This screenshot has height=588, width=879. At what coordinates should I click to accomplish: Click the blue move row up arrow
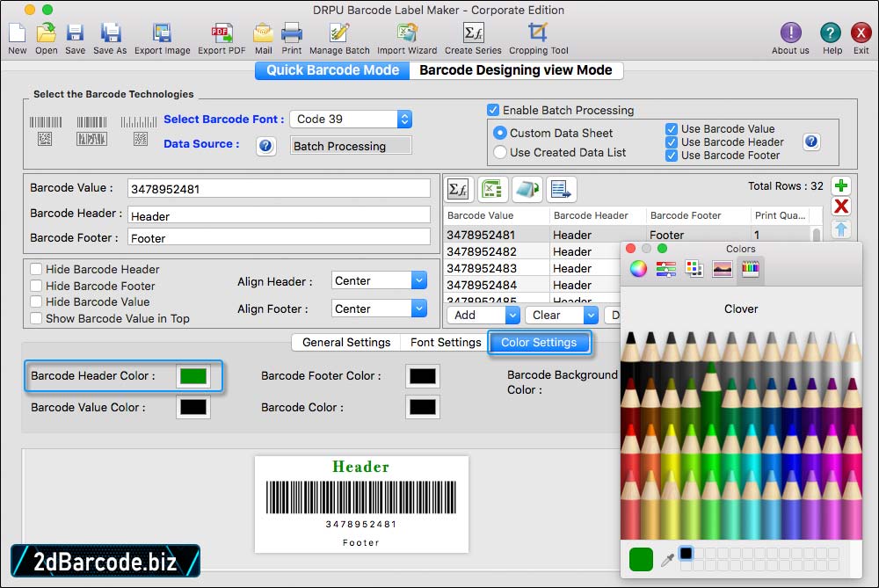(x=841, y=229)
